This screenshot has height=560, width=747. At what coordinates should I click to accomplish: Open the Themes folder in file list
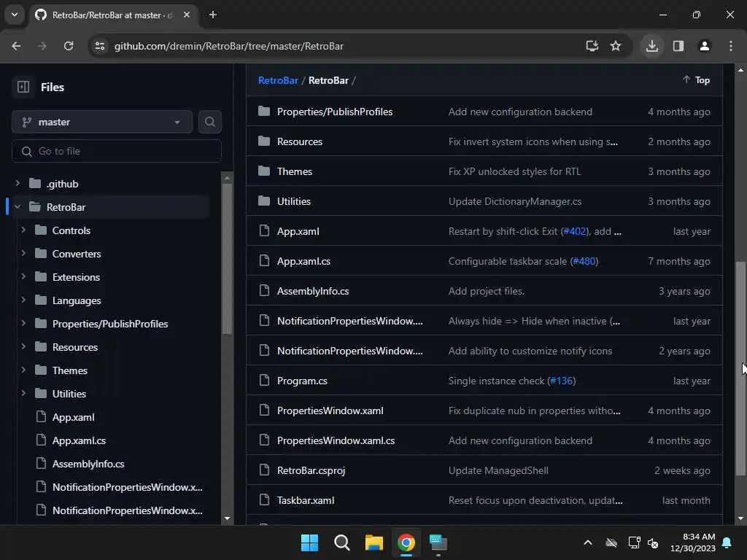coord(295,171)
